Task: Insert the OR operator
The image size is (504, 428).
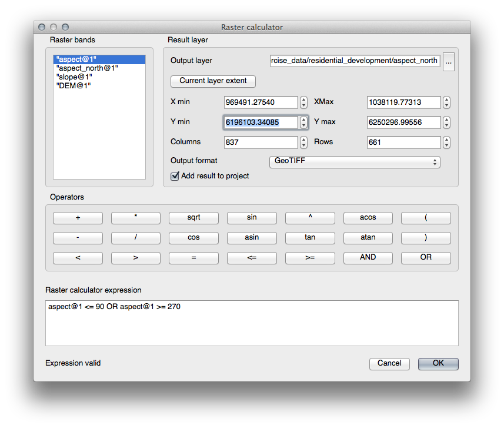Action: coord(425,257)
